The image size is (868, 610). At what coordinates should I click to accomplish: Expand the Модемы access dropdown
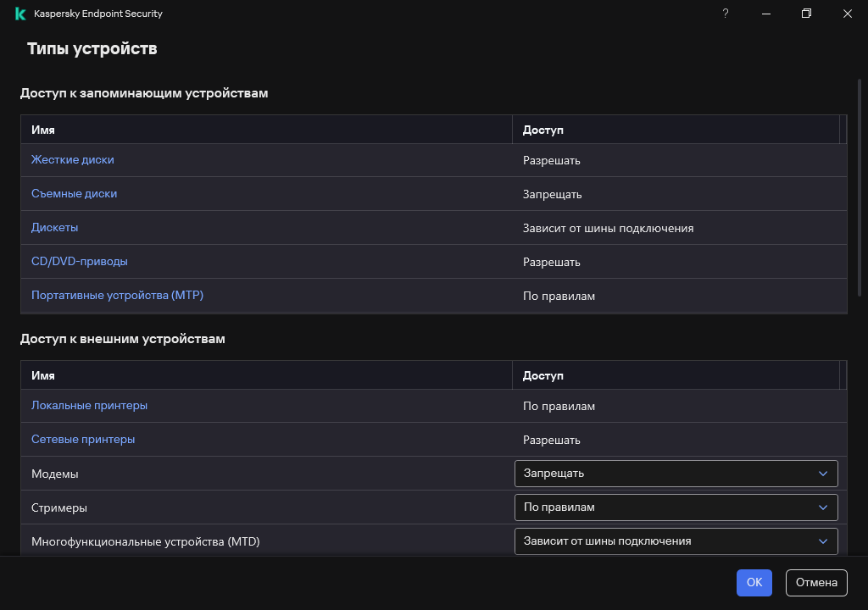[676, 474]
